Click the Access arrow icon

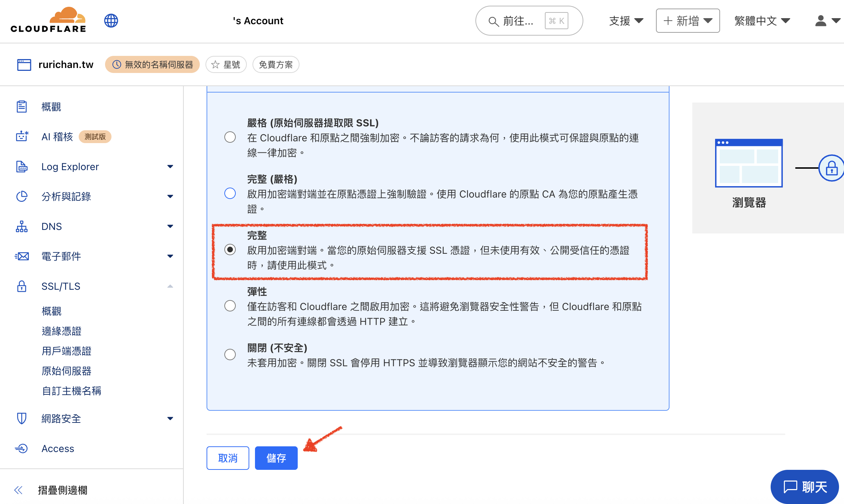click(21, 448)
